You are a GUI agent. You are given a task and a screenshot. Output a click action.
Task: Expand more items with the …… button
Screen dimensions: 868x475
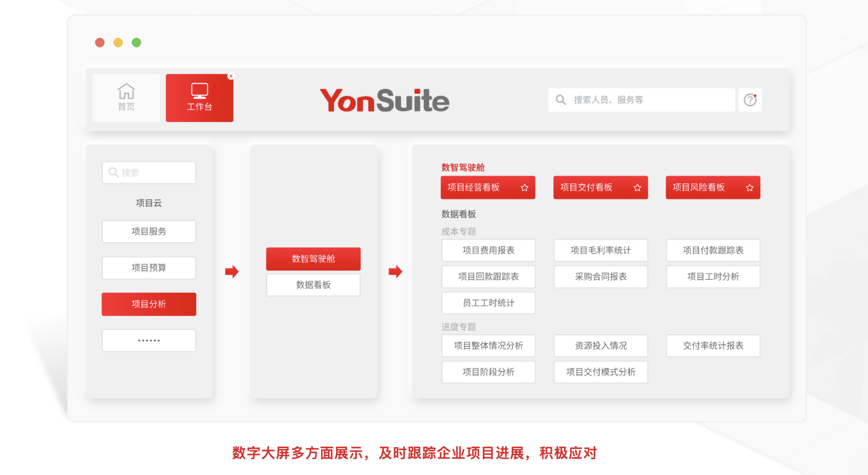pos(149,341)
